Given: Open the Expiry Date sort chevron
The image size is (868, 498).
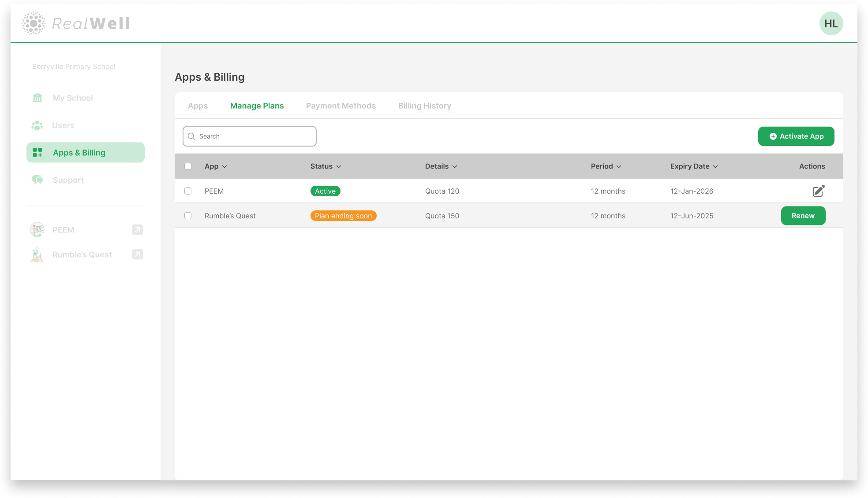Looking at the screenshot, I should [x=715, y=166].
